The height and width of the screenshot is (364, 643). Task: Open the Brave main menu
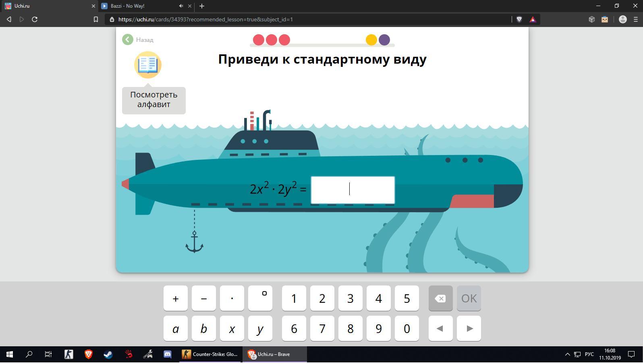(636, 19)
